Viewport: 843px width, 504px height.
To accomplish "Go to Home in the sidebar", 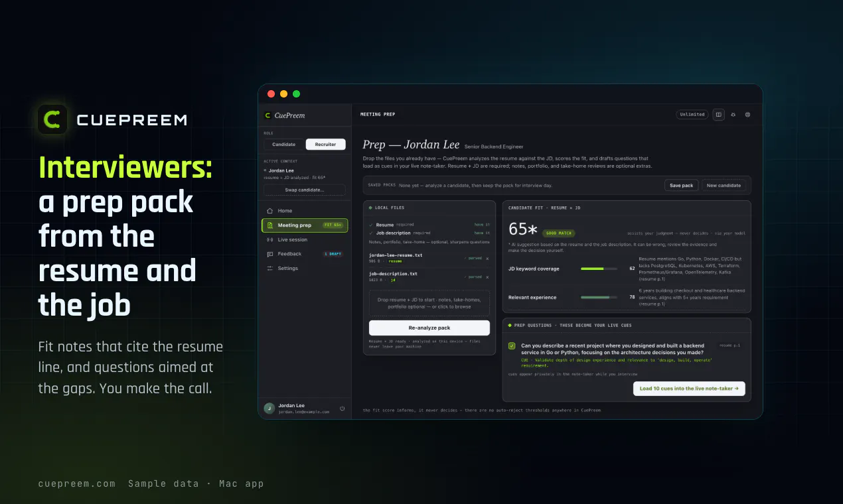I will click(x=305, y=211).
